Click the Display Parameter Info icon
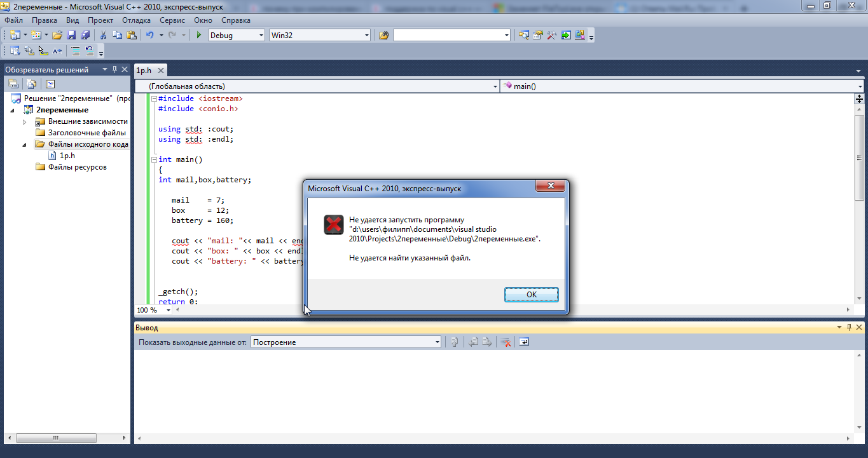Image resolution: width=868 pixels, height=458 pixels. coord(29,51)
